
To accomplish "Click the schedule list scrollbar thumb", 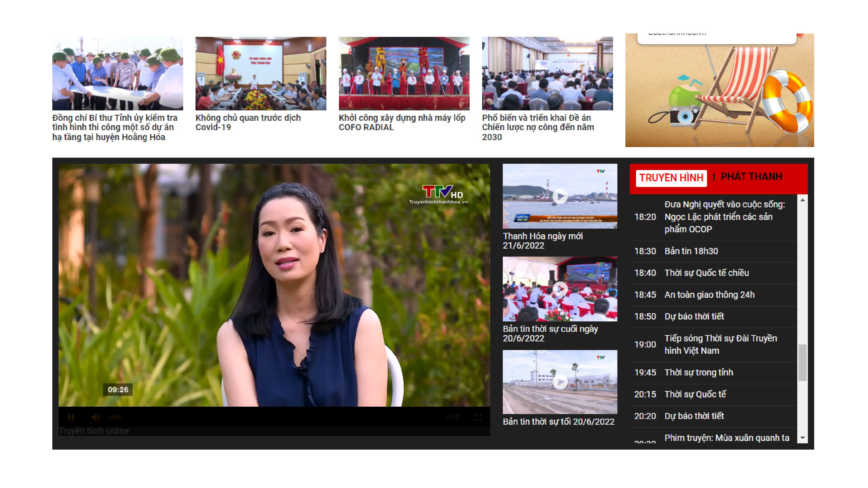I will pyautogui.click(x=802, y=362).
